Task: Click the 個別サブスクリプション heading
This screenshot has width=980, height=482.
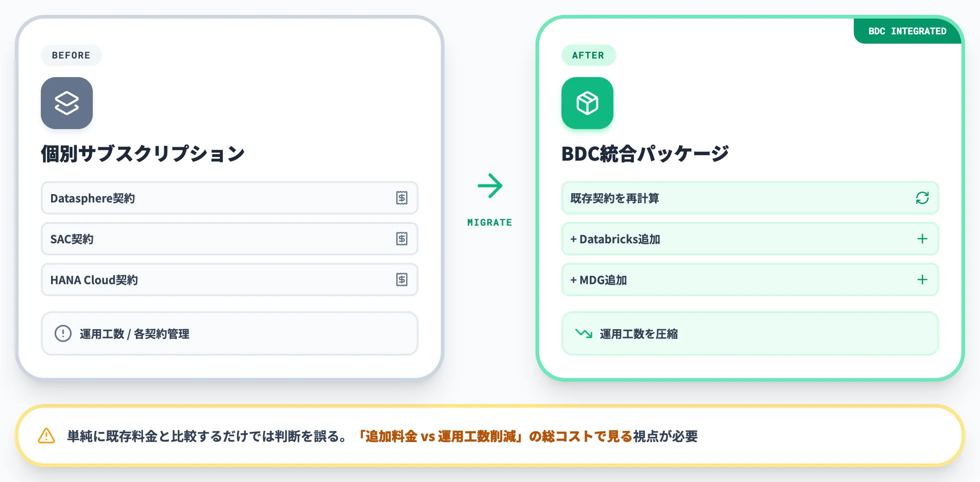Action: coord(143,154)
